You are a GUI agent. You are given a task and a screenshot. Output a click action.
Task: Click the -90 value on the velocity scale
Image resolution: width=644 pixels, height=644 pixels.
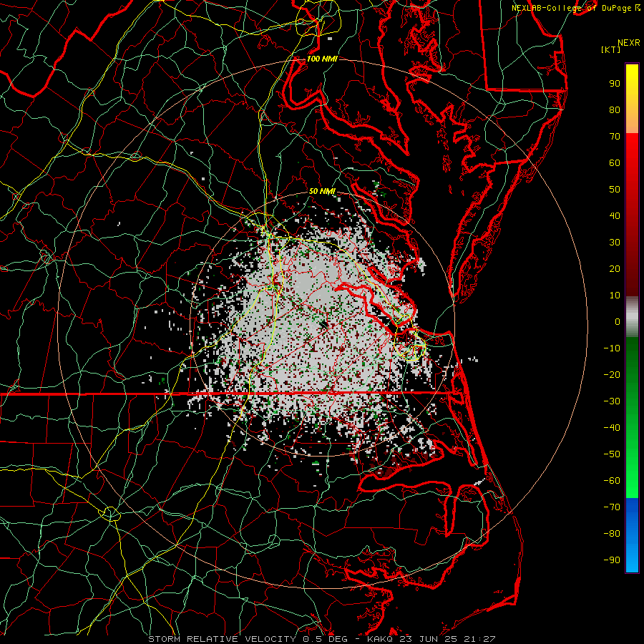[x=612, y=560]
